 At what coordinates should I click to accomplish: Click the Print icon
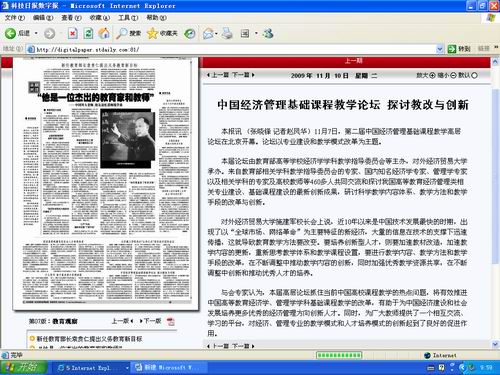tap(227, 33)
